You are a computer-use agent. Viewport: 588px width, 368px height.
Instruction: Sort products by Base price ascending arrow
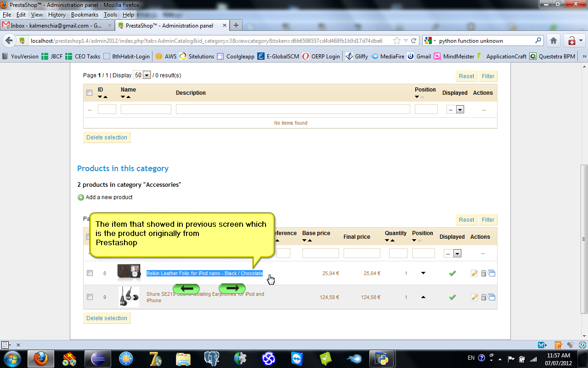point(310,241)
